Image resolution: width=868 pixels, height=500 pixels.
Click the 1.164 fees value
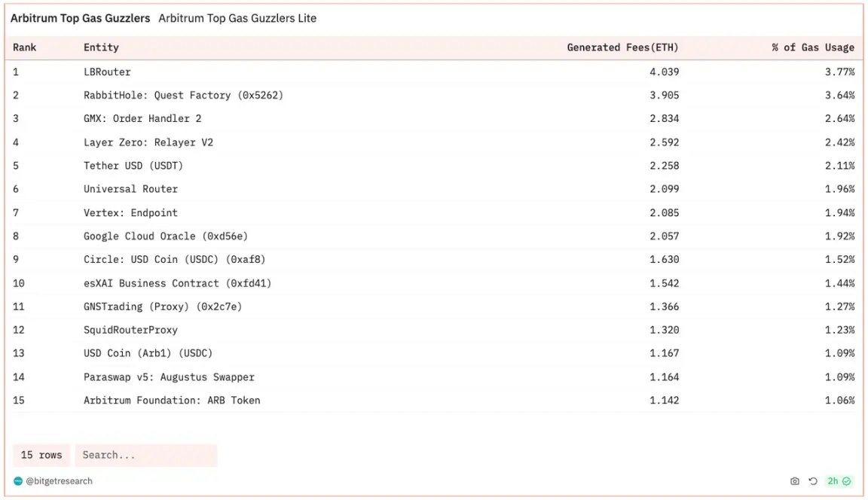tap(665, 377)
